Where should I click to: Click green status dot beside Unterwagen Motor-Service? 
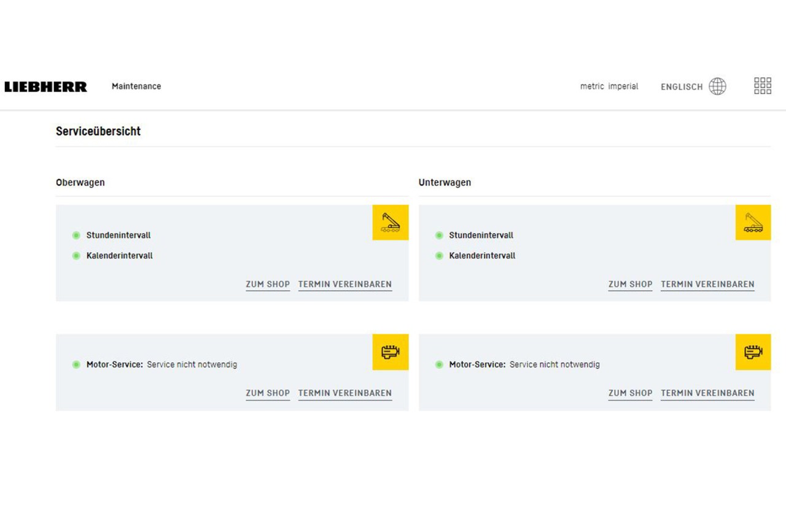point(439,364)
